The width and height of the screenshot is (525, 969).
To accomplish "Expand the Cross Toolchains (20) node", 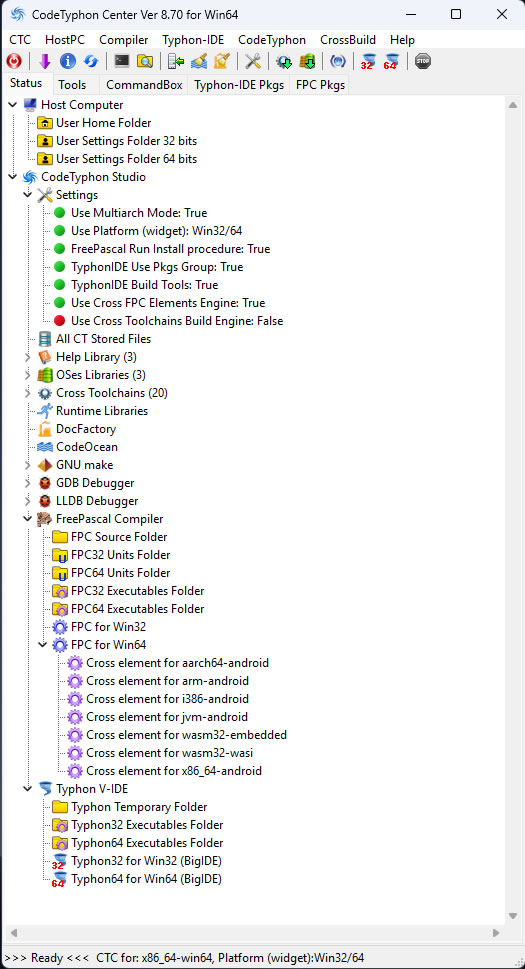I will point(27,393).
